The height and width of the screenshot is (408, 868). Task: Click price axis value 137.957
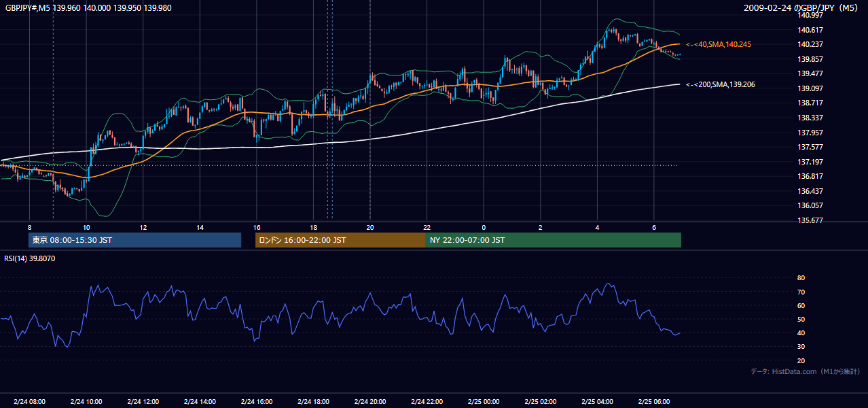[810, 133]
